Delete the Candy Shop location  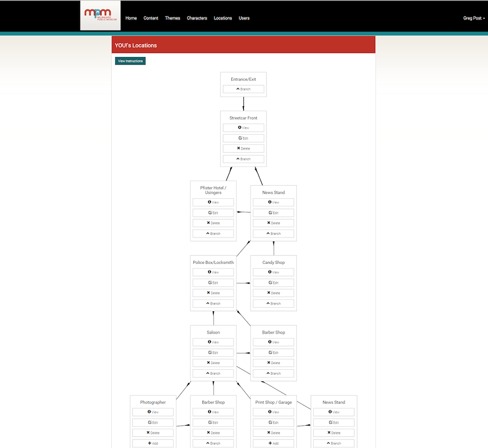[273, 293]
